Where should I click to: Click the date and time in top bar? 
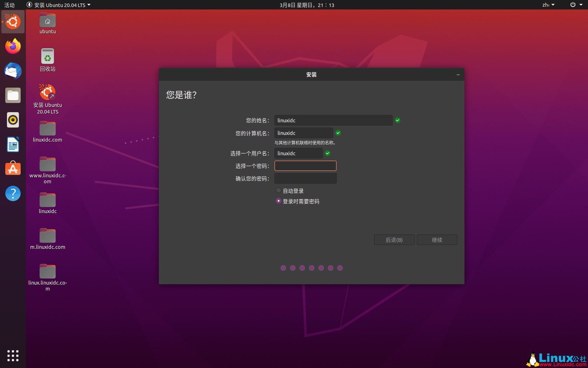[x=307, y=5]
